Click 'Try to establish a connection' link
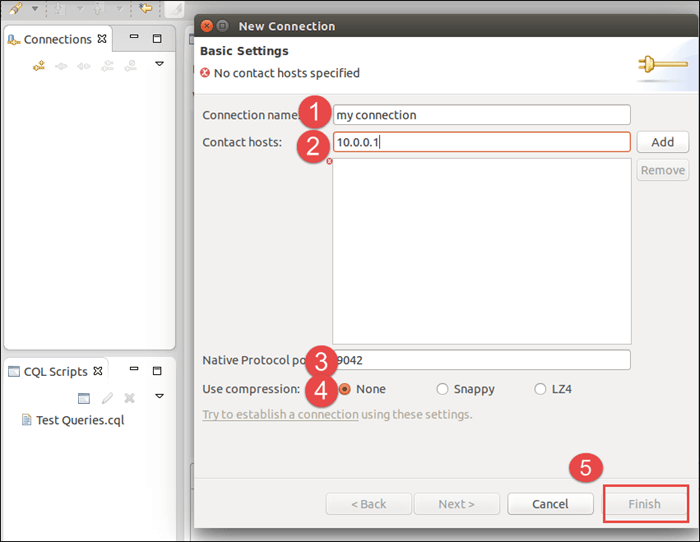Screen dimensions: 700x542 pyautogui.click(x=280, y=414)
